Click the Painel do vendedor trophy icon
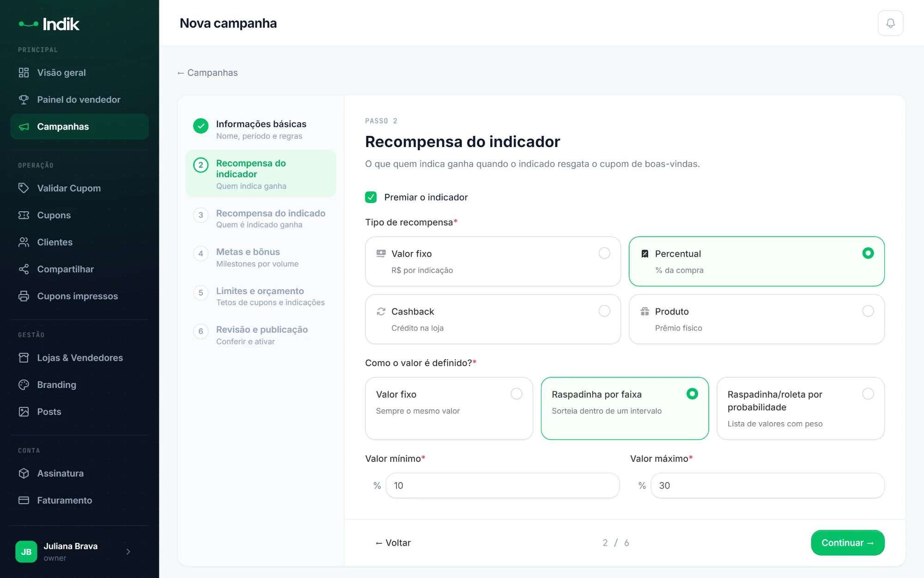Viewport: 924px width, 578px height. [24, 99]
